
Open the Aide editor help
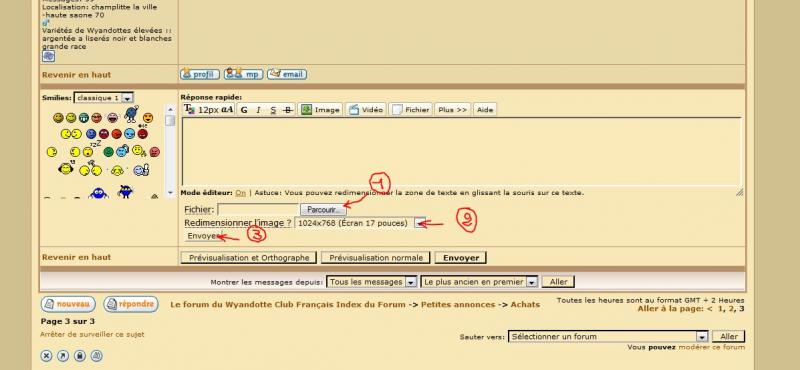[485, 110]
